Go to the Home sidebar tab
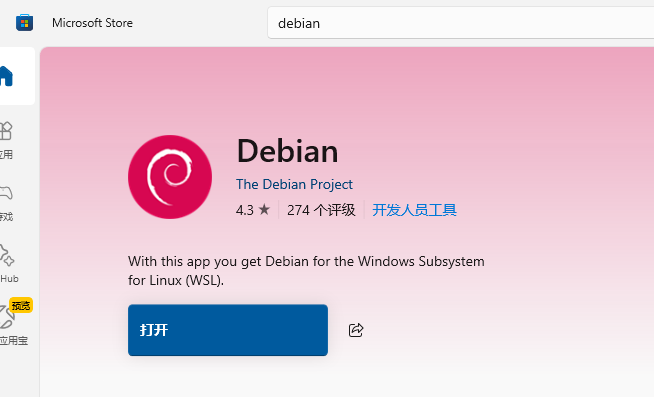 click(x=16, y=76)
